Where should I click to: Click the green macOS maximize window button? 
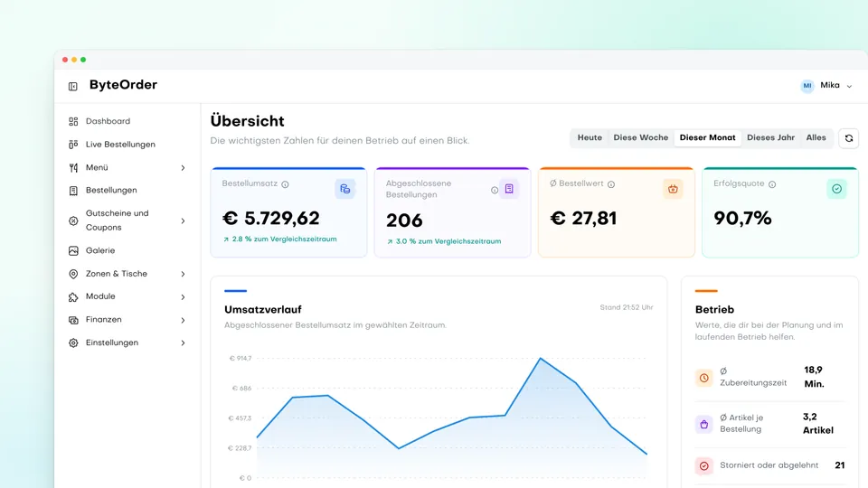[x=83, y=60]
